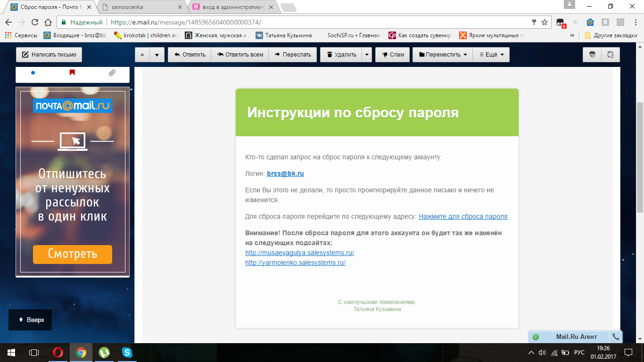Click the icon right of print
Screen dimensions: 644x362
(x=611, y=55)
